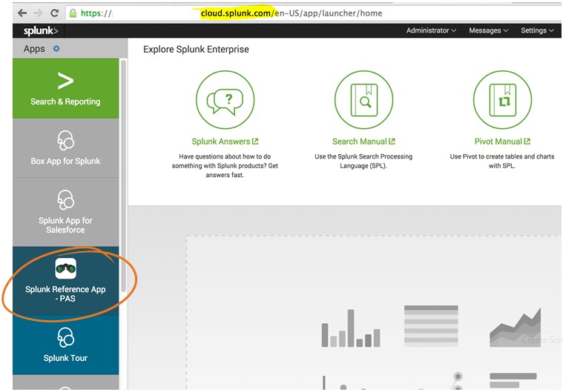This screenshot has height=392, width=563.
Task: Click Splunk App for Salesforce icon
Action: 66,200
